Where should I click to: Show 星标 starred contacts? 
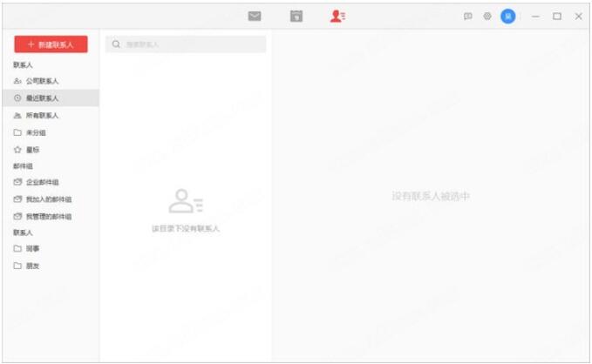point(32,150)
